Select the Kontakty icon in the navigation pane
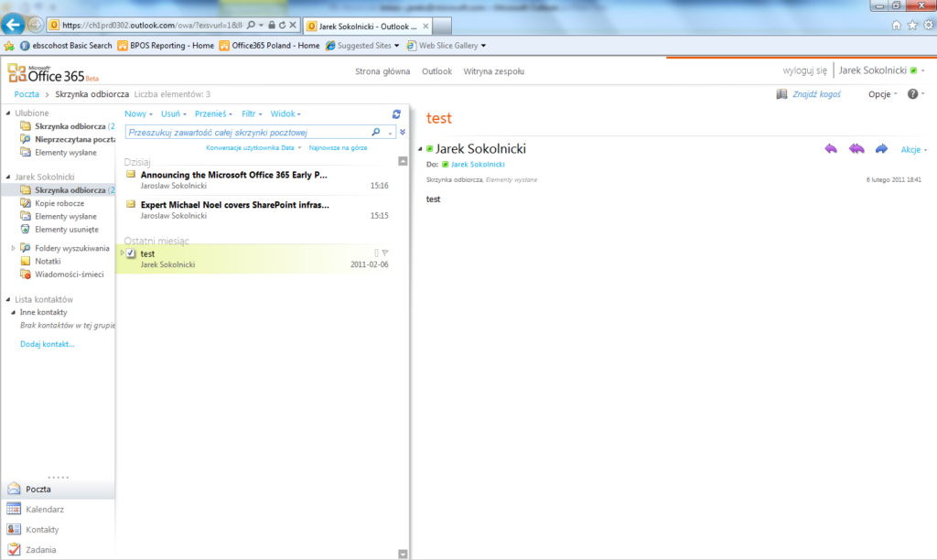Screen dimensions: 937x560 pyautogui.click(x=13, y=530)
